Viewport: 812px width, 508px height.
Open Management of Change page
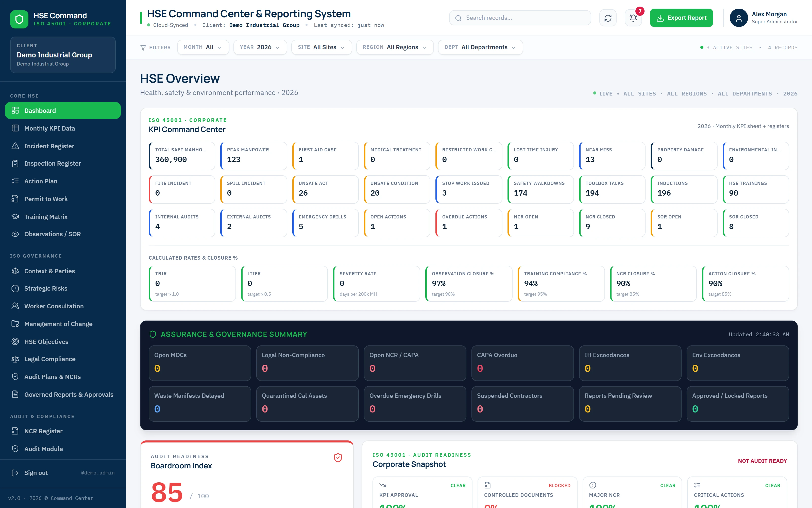point(63,324)
